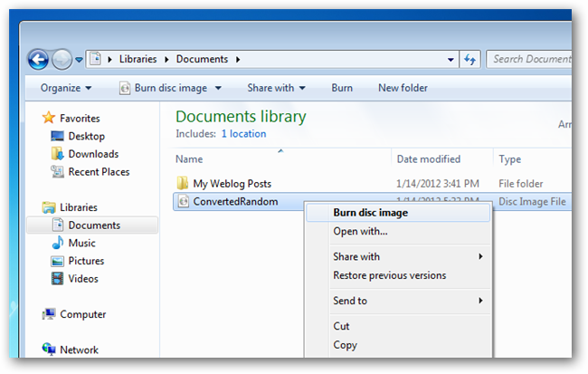This screenshot has height=374, width=588.
Task: Choose Open with... in context menu
Action: pos(398,231)
